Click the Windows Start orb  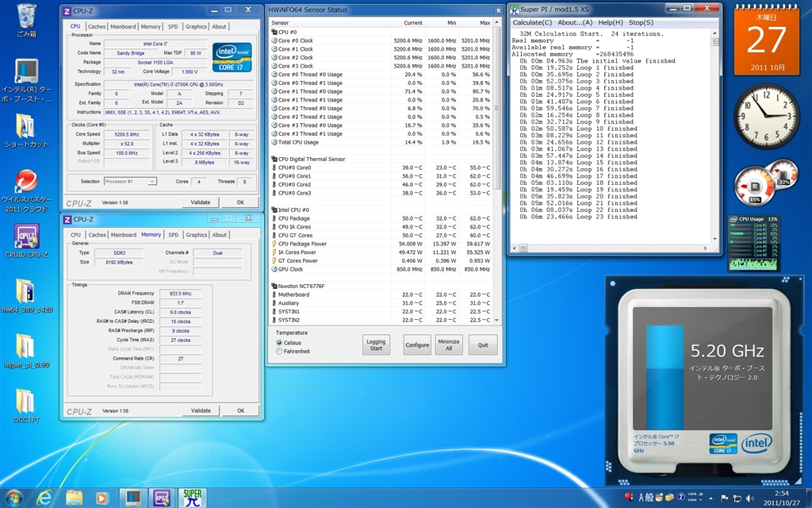pyautogui.click(x=16, y=498)
